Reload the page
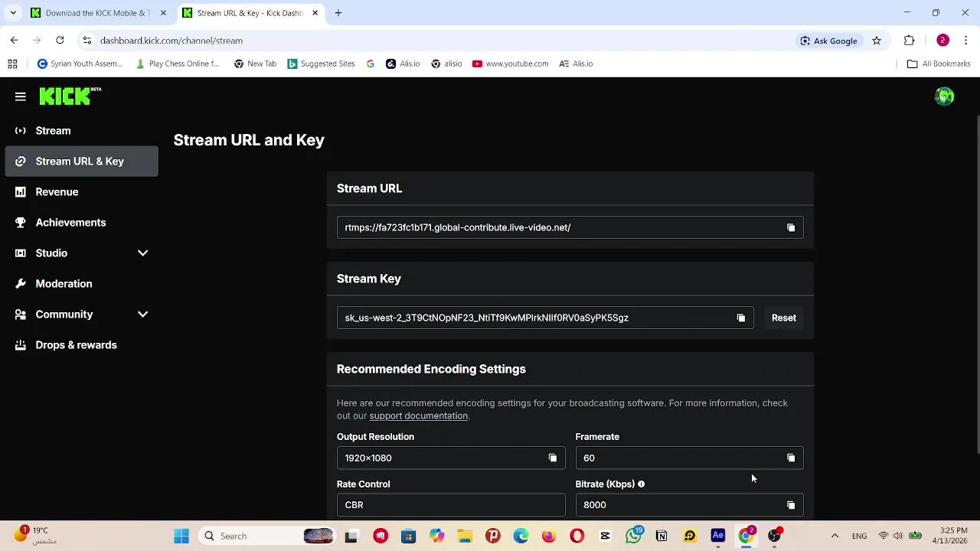The height and width of the screenshot is (551, 980). tap(60, 41)
